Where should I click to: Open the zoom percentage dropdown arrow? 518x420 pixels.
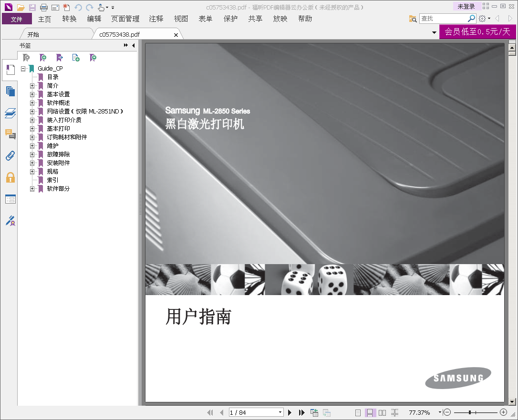pos(440,412)
